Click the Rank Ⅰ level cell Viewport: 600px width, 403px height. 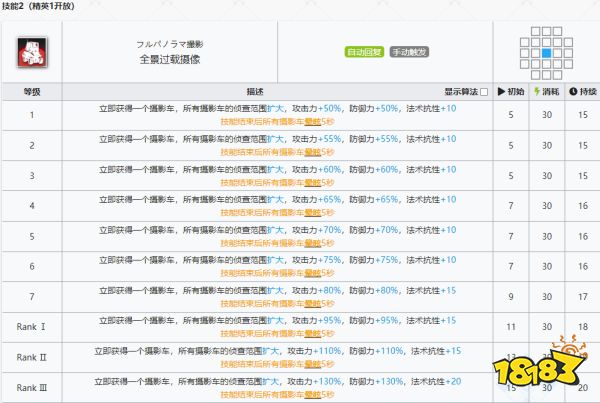click(32, 327)
